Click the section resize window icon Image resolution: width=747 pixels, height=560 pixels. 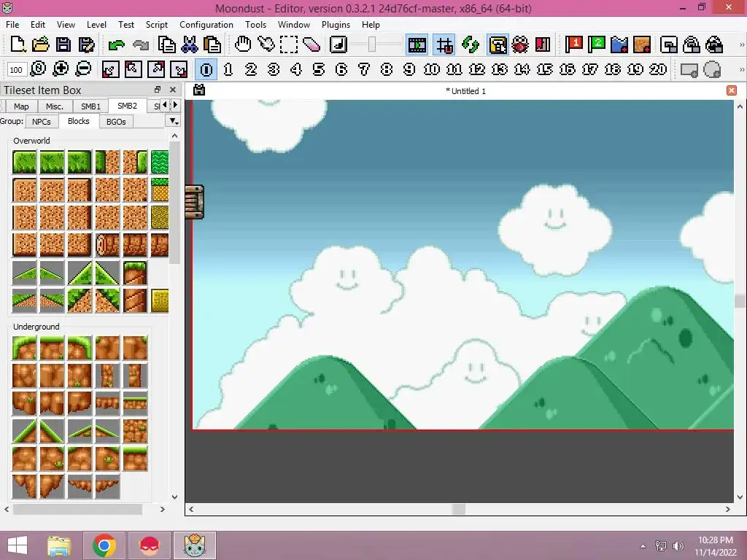pyautogui.click(x=669, y=44)
